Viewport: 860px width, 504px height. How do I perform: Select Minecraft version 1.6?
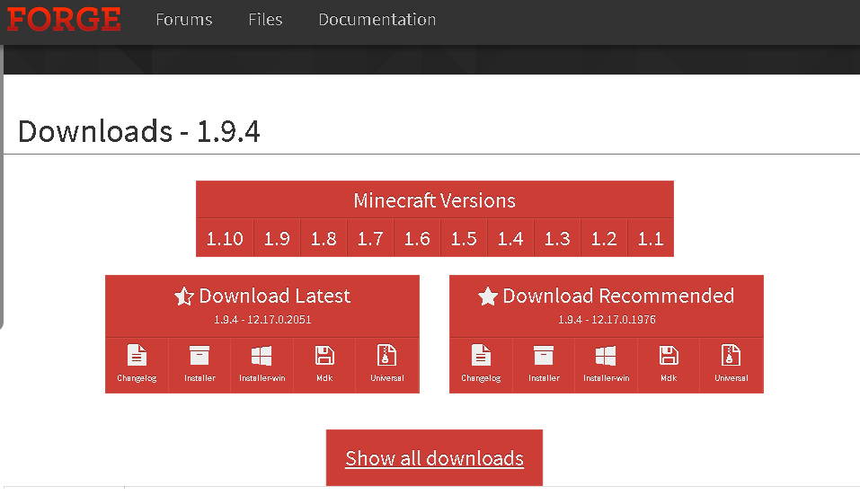[x=417, y=239]
